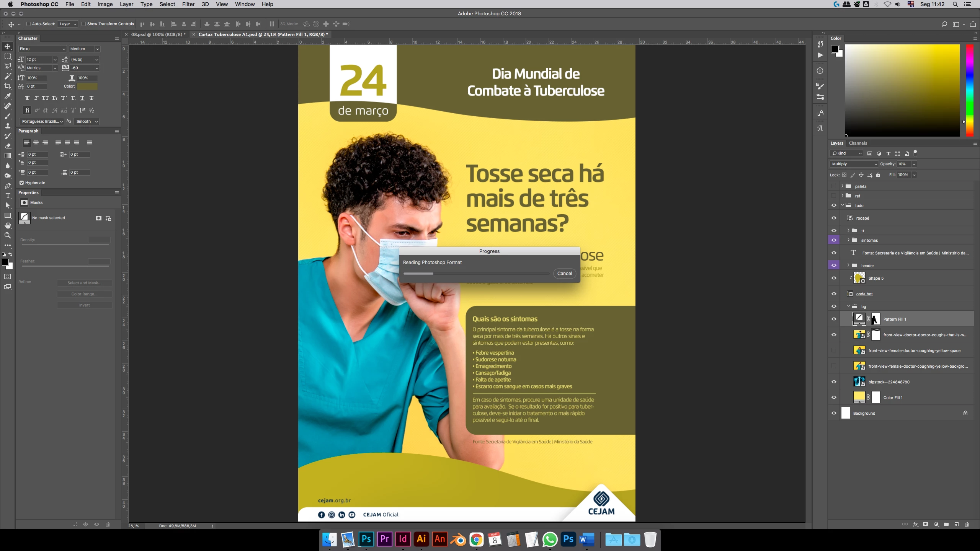Enable Show Transform Controls checkbox
The width and height of the screenshot is (980, 551).
click(x=83, y=24)
